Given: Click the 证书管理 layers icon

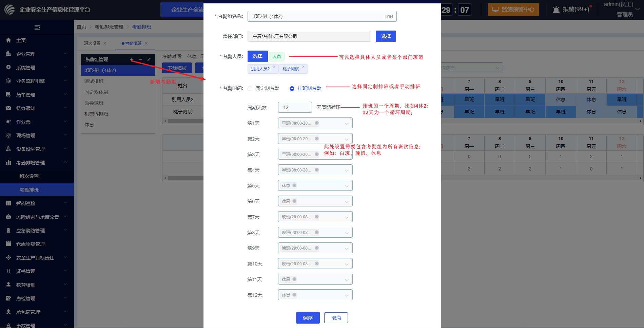Looking at the screenshot, I should pyautogui.click(x=8, y=271).
